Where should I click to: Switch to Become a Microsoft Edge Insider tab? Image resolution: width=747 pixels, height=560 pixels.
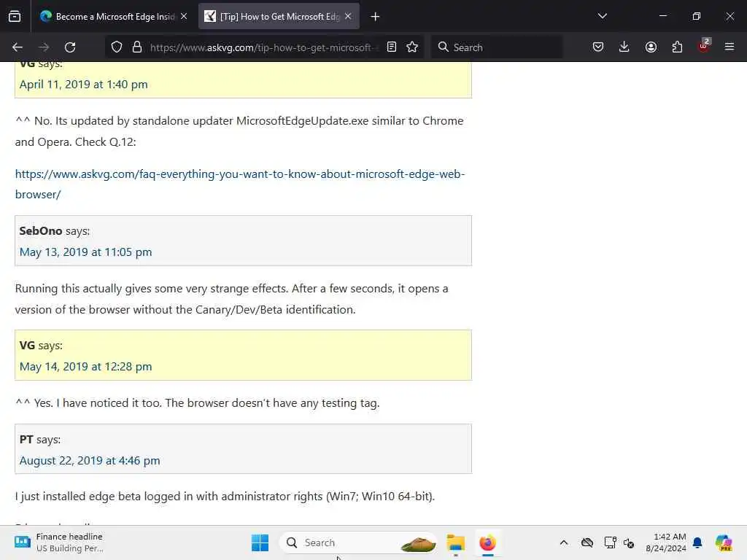pos(113,17)
